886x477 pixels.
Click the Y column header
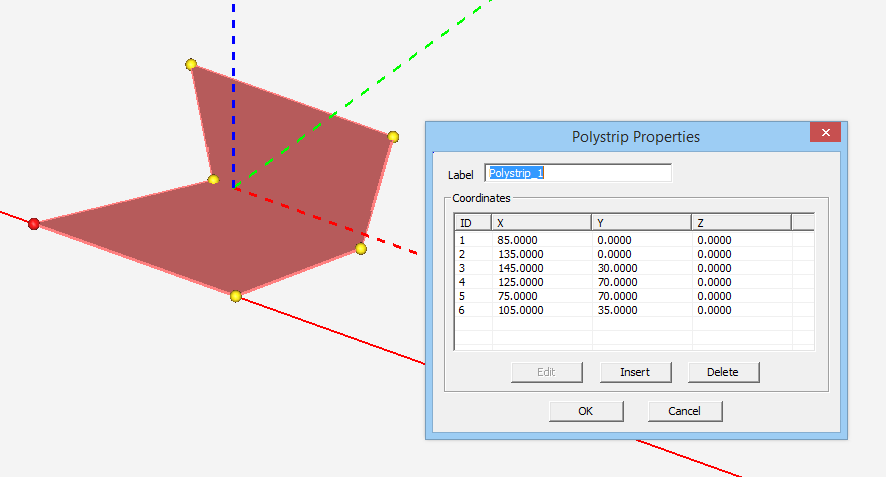tap(641, 223)
